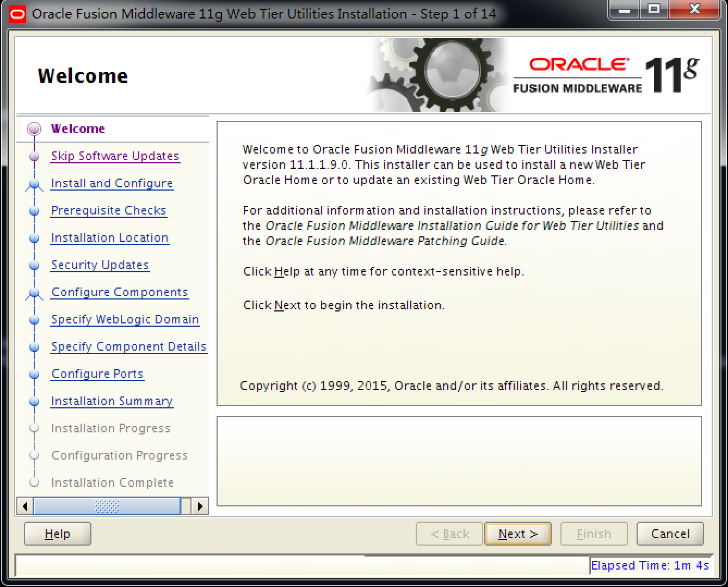728x587 pixels.
Task: Click the Skip Software Updates step bullet
Action: click(34, 157)
